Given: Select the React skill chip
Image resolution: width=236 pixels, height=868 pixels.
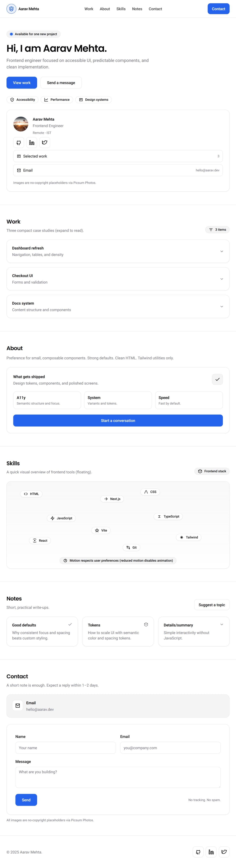Looking at the screenshot, I should pyautogui.click(x=40, y=541).
